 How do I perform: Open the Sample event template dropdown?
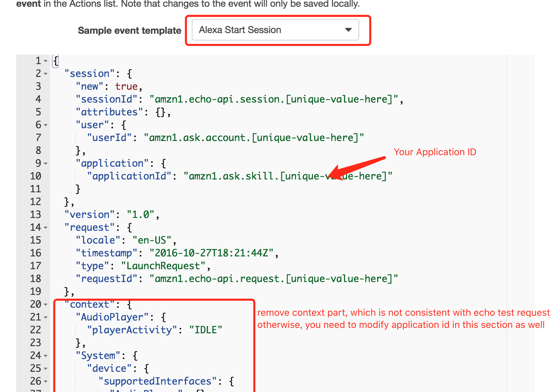tap(275, 30)
